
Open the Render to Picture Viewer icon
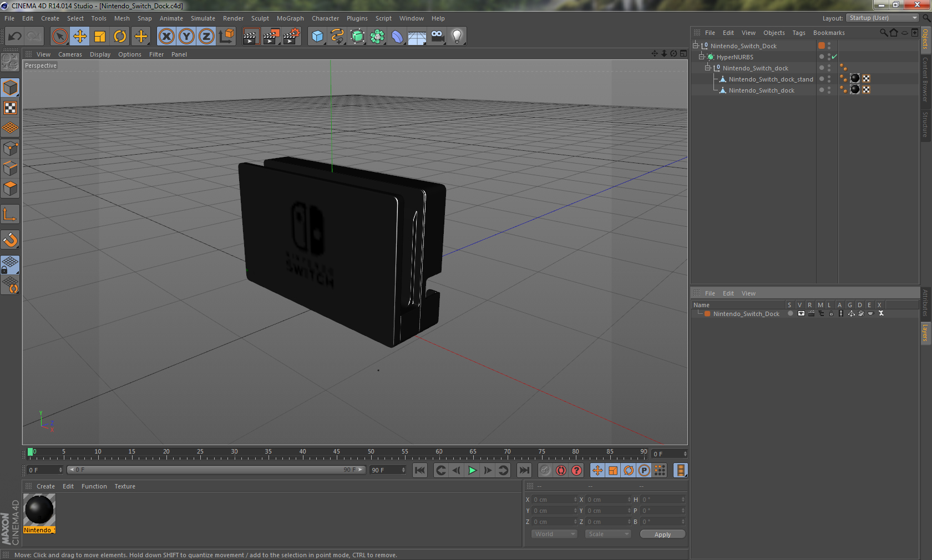click(x=271, y=37)
